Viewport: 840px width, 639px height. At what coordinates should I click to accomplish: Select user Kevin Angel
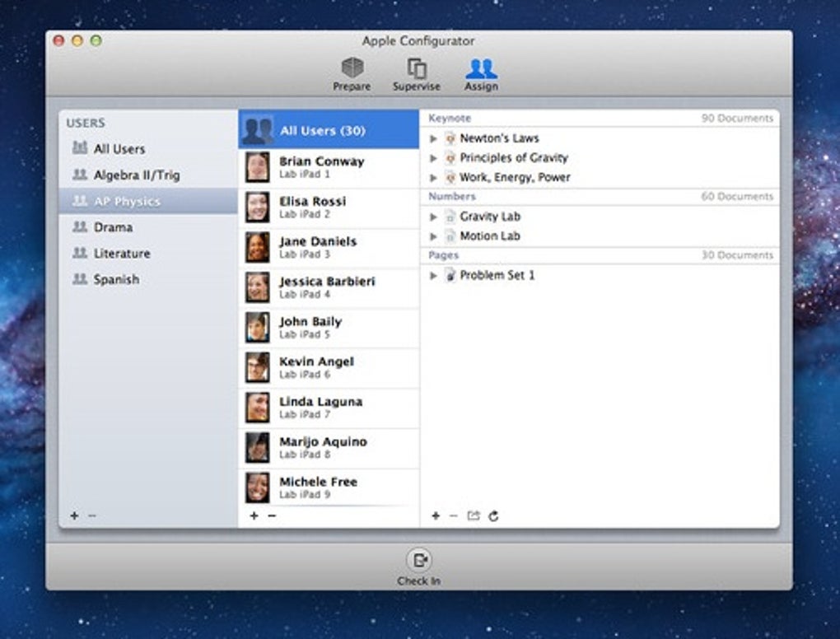point(329,367)
